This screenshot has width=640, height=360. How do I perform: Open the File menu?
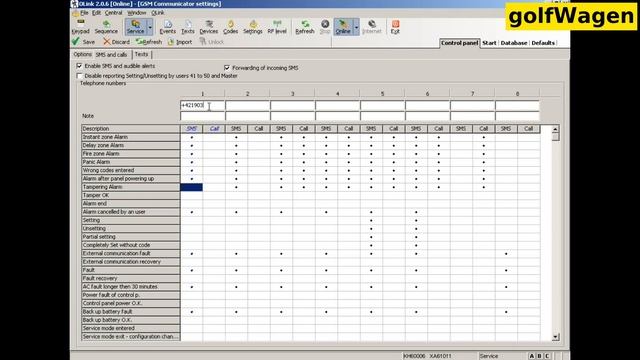84,13
